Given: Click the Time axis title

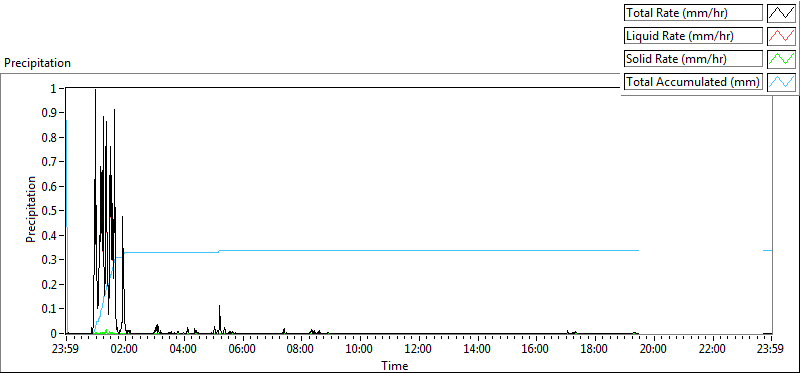Looking at the screenshot, I should 394,365.
